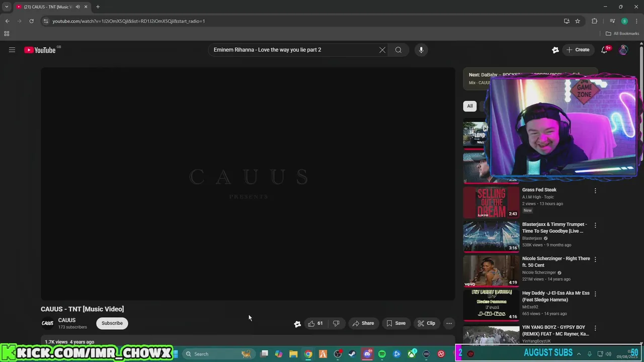Click the Windows taskbar Search box
Image resolution: width=644 pixels, height=362 pixels.
click(217, 354)
